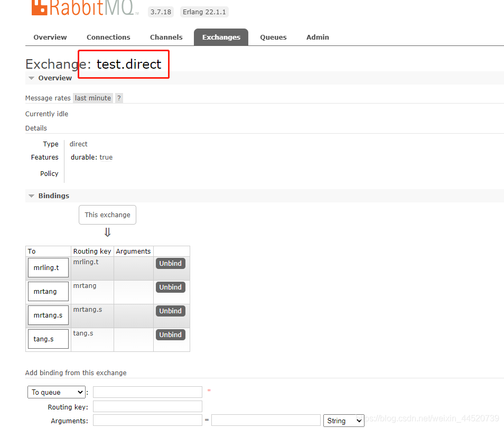Unbind the mrling.t binding
Image resolution: width=504 pixels, height=428 pixels.
pyautogui.click(x=170, y=263)
